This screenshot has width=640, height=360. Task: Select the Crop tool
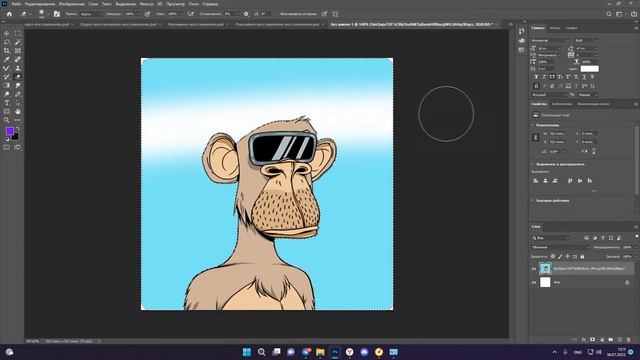[7, 51]
